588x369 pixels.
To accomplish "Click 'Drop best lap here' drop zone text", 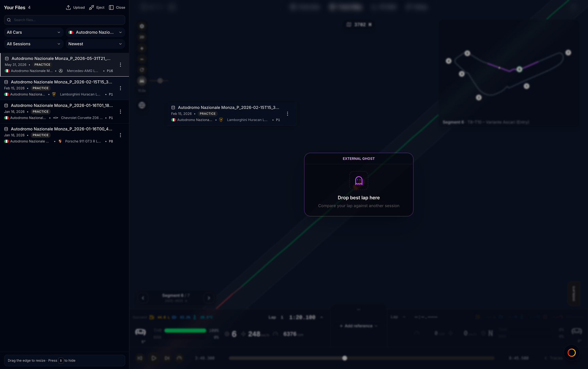I will [x=359, y=198].
